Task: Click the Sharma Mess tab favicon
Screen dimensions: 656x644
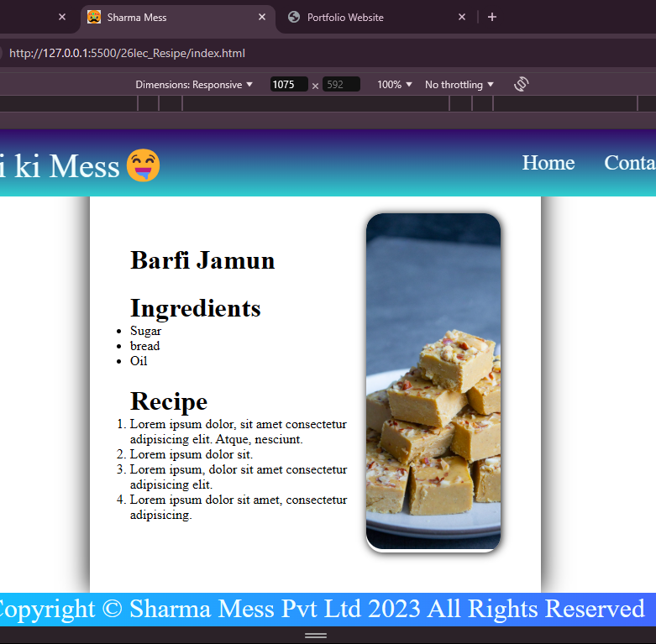Action: (x=94, y=17)
